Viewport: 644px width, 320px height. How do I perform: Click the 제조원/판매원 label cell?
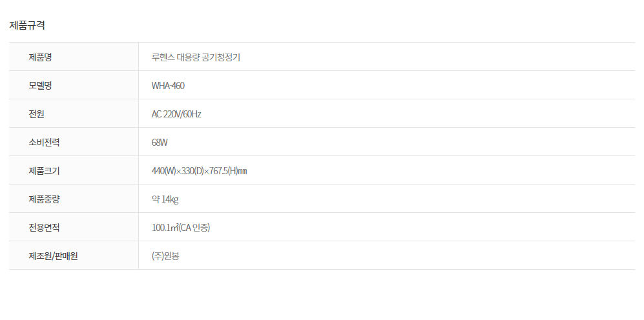coord(53,256)
